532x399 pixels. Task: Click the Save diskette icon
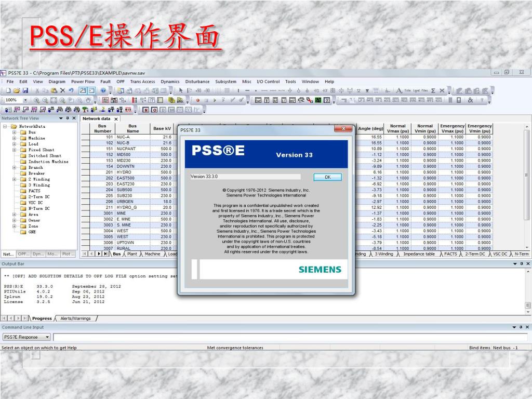point(25,90)
